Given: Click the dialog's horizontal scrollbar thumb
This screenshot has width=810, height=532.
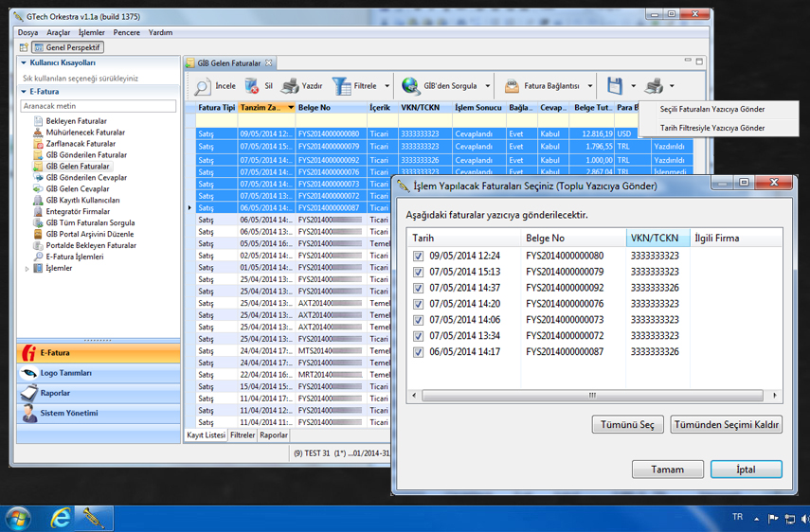Looking at the screenshot, I should click(592, 396).
